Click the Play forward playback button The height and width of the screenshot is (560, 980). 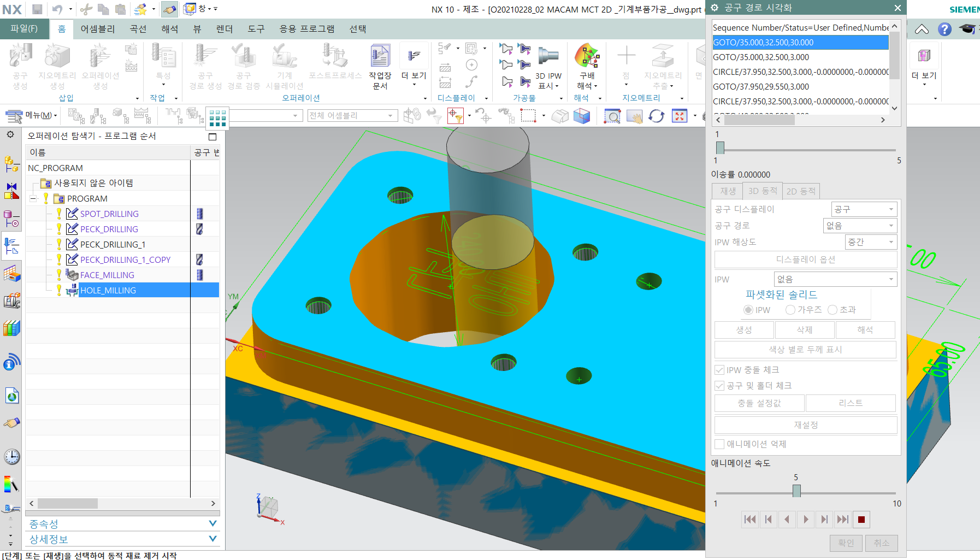[805, 520]
